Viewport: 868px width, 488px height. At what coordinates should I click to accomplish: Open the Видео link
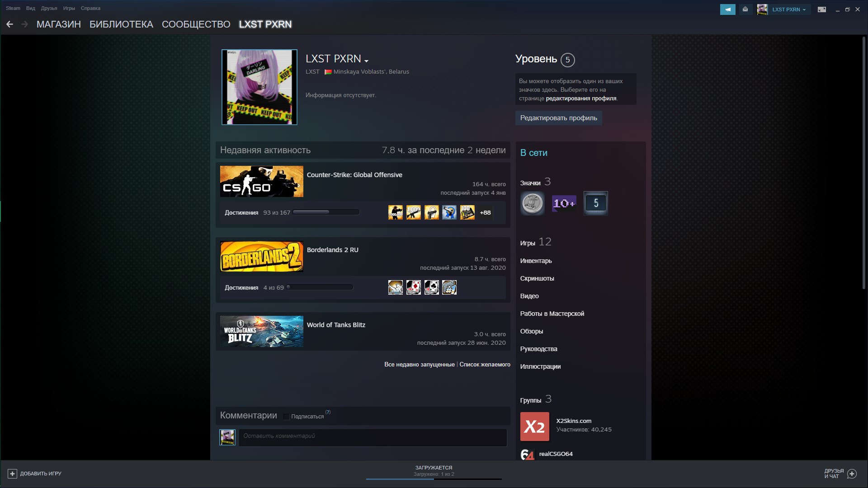(529, 296)
